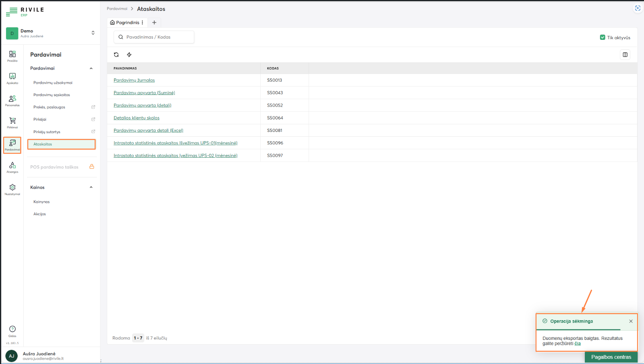This screenshot has height=364, width=644.
Task: Open the Demo company switcher dropdown
Action: [x=93, y=33]
